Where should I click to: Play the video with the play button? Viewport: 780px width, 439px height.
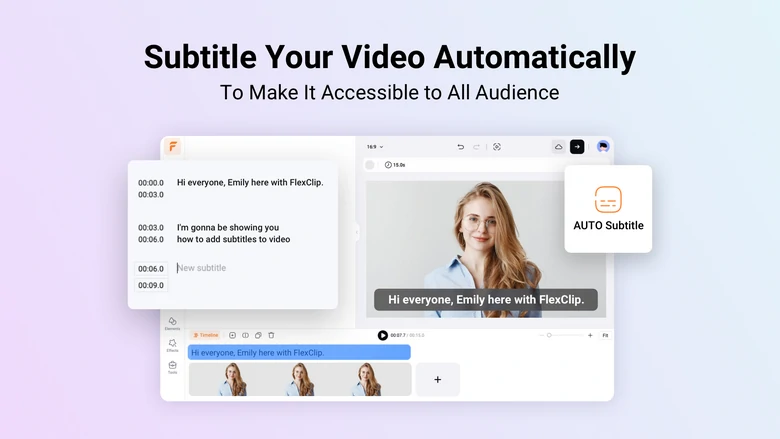(x=383, y=335)
